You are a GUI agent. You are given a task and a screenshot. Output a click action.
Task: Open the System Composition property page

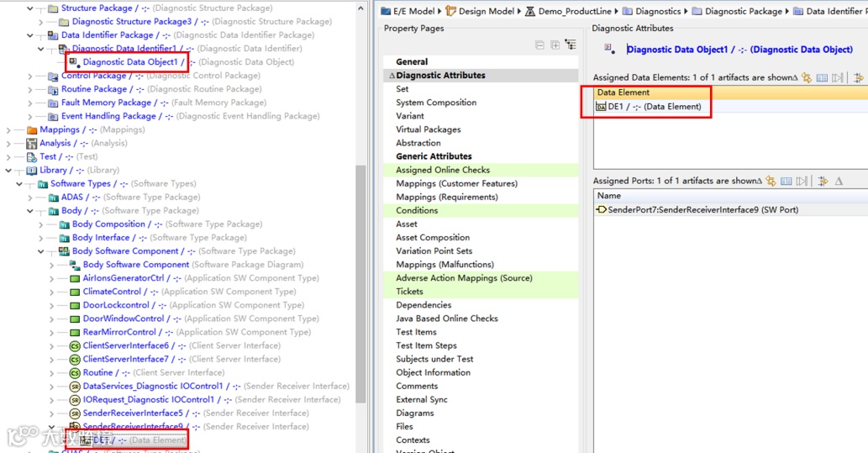tap(436, 103)
